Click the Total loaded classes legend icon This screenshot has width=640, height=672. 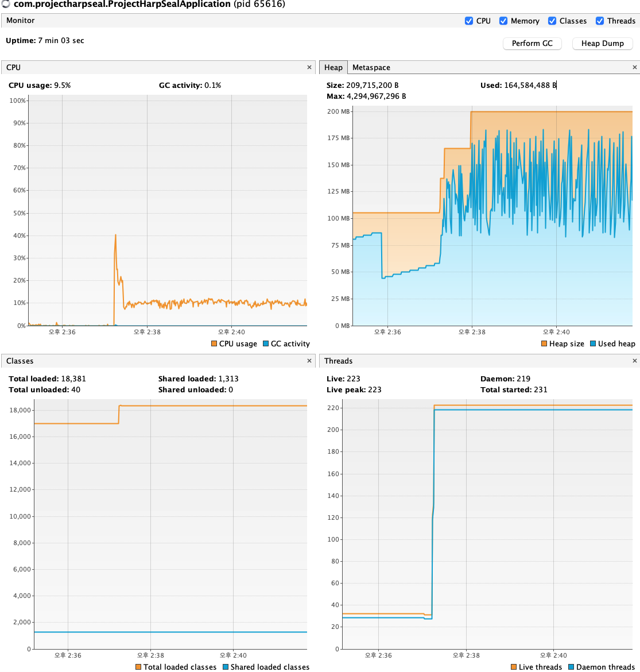tap(138, 667)
